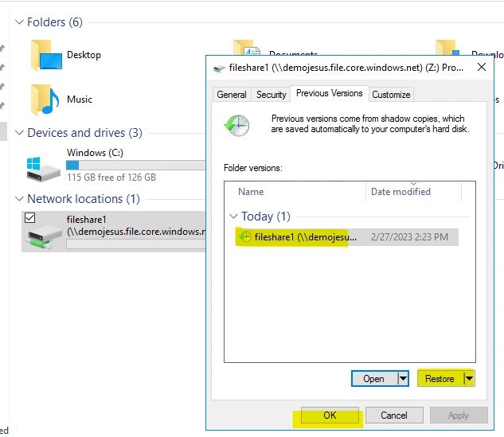Viewport: 504px width, 437px height.
Task: Toggle the fileshare1 selection checkbox
Action: [x=30, y=218]
